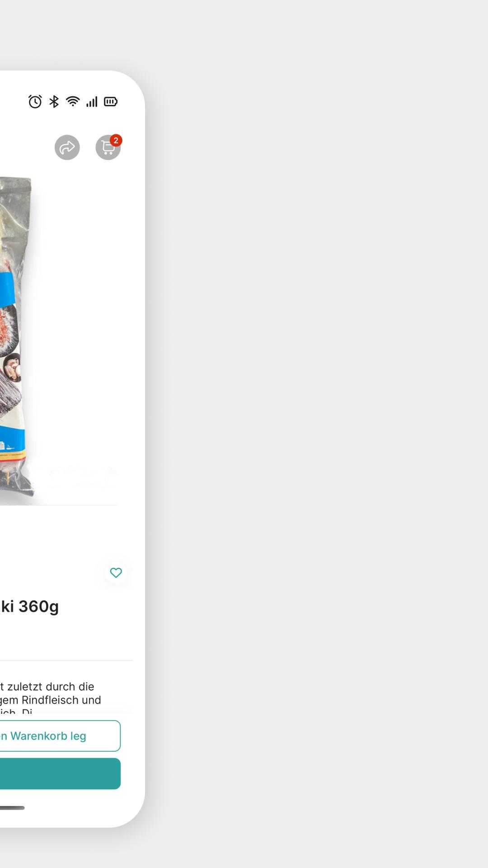
Task: Tap the Bluetooth status bar icon
Action: (x=54, y=102)
